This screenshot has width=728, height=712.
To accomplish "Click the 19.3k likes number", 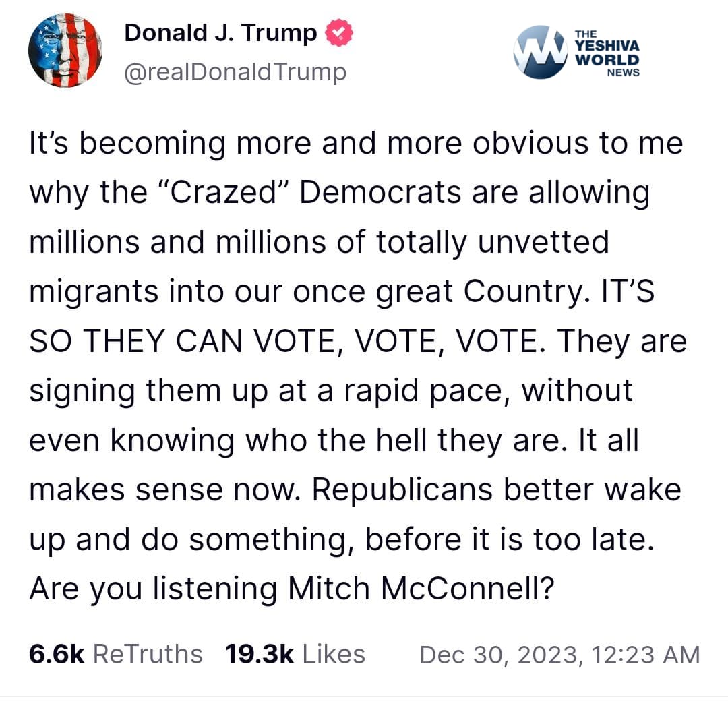I will click(260, 654).
